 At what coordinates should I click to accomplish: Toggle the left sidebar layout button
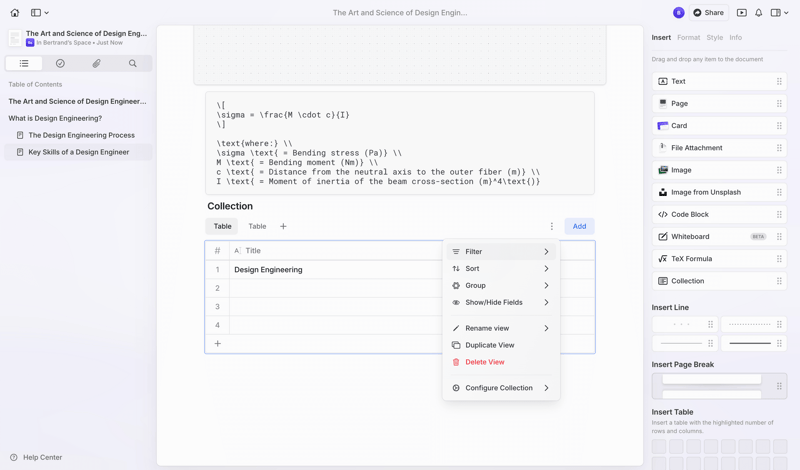[37, 13]
